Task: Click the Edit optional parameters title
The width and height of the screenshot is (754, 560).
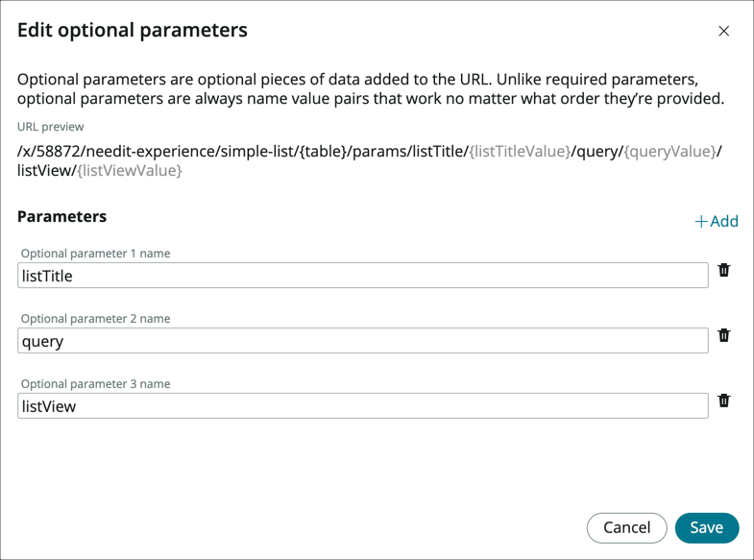Action: [x=133, y=30]
